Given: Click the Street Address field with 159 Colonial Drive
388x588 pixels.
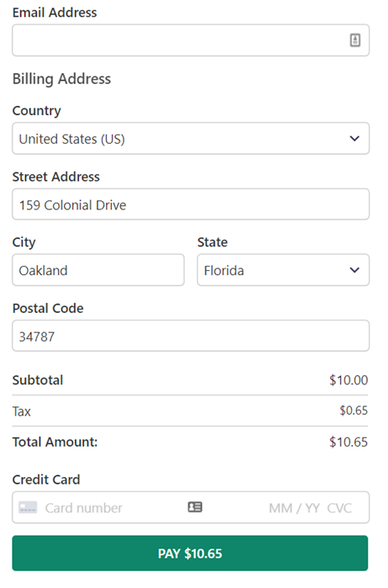Looking at the screenshot, I should point(190,204).
